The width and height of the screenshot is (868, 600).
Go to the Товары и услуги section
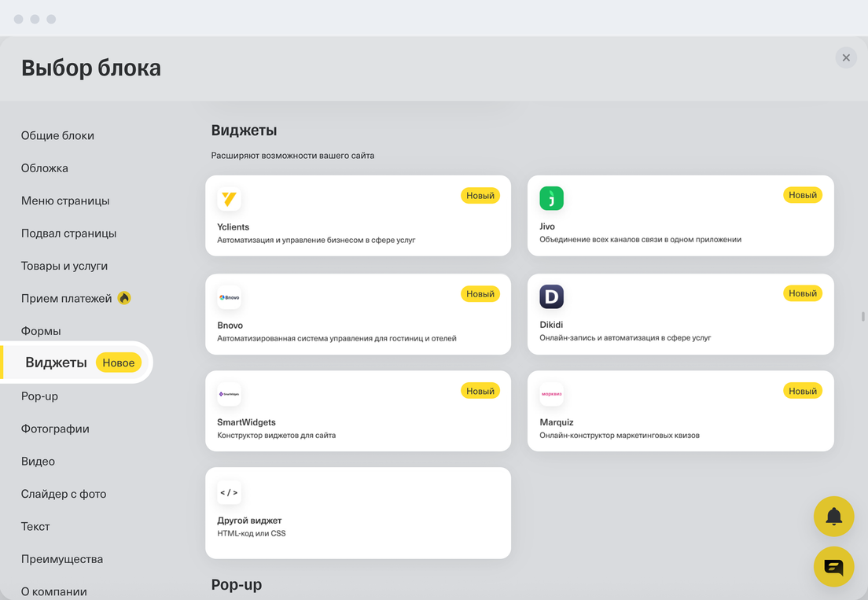pyautogui.click(x=64, y=266)
